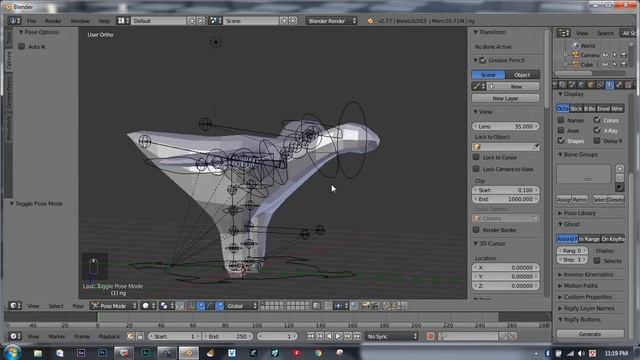
Task: Enable the Names display checkbox
Action: (561, 120)
